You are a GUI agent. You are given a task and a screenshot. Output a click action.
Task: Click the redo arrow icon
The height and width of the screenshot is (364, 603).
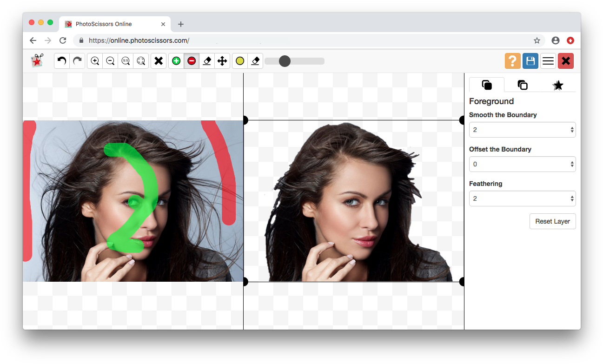point(78,61)
